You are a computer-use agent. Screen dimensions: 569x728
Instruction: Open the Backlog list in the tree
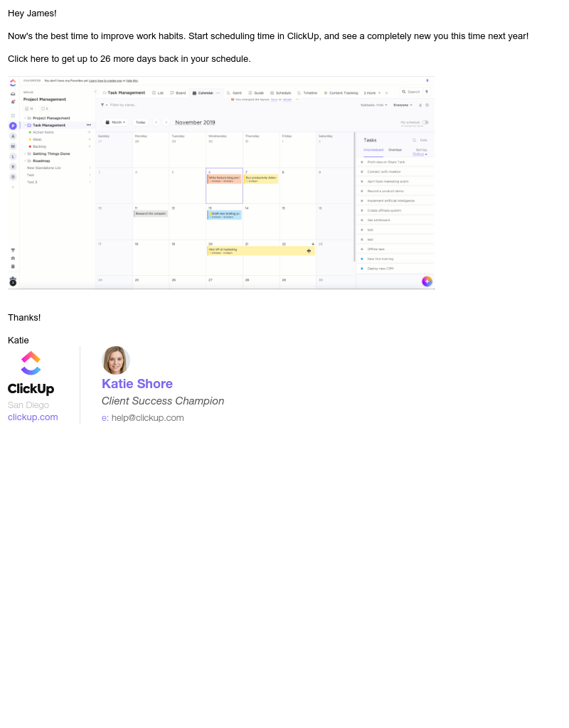[x=39, y=146]
